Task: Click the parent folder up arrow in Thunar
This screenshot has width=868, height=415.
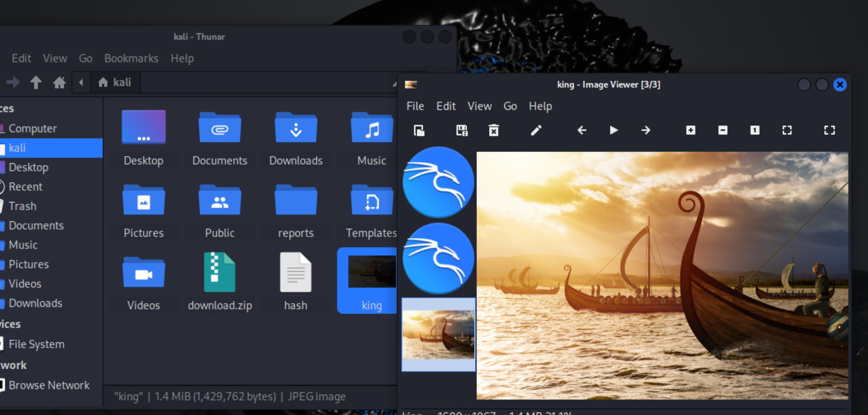Action: pos(36,82)
